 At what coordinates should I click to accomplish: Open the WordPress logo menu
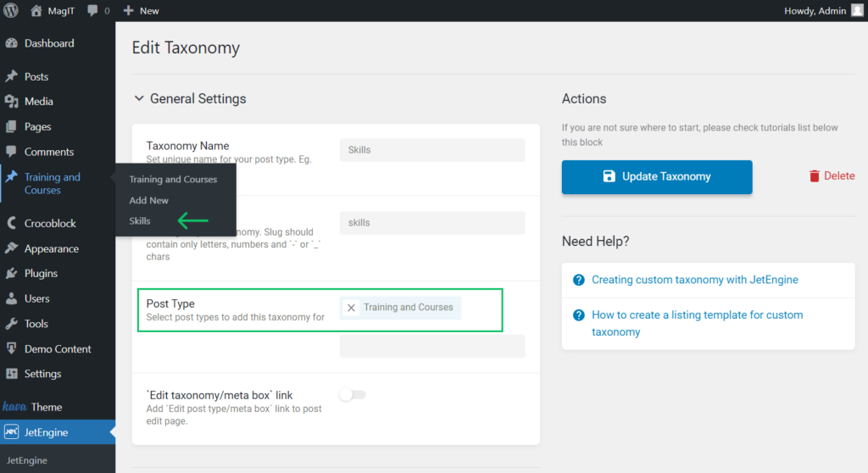[11, 10]
